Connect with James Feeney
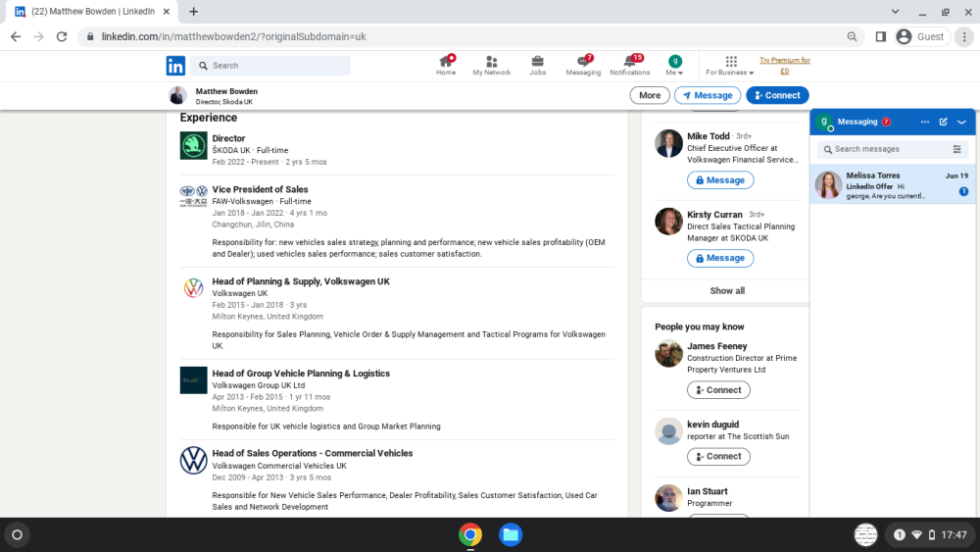Viewport: 980px width, 552px height. click(718, 390)
